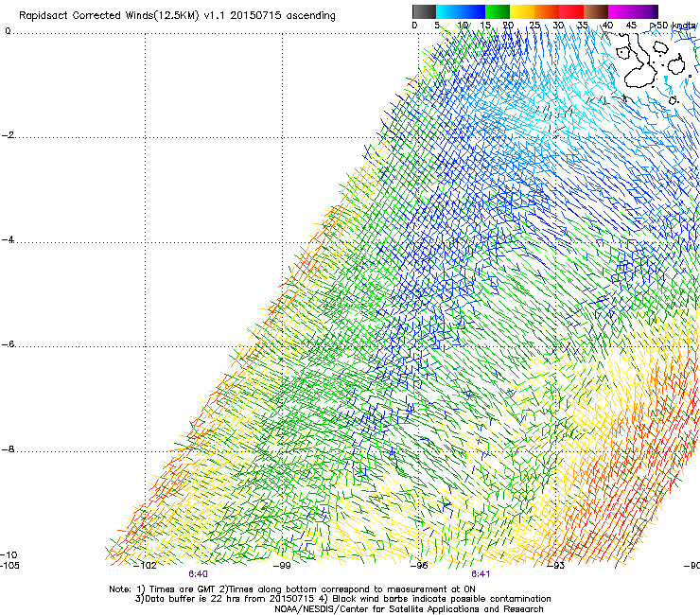Click the '>50 knots' legend label

[x=673, y=26]
